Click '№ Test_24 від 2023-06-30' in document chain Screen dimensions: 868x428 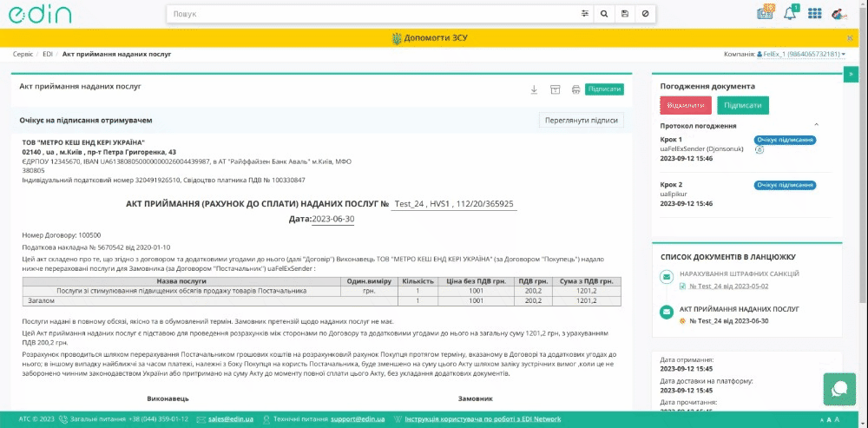pyautogui.click(x=728, y=321)
